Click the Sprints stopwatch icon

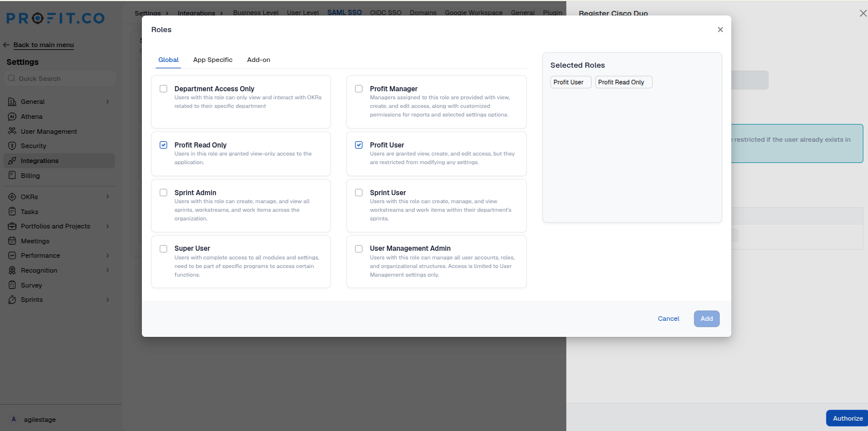coord(12,300)
